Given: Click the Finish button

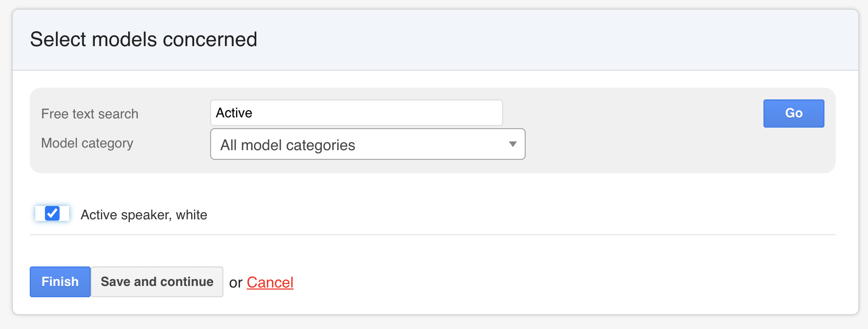Looking at the screenshot, I should coord(60,282).
